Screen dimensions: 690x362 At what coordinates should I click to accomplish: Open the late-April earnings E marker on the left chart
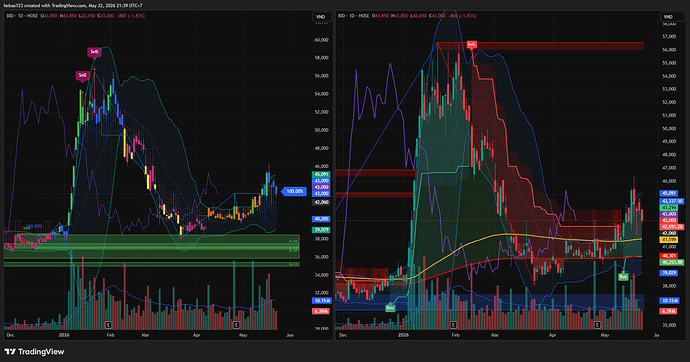[x=236, y=325]
